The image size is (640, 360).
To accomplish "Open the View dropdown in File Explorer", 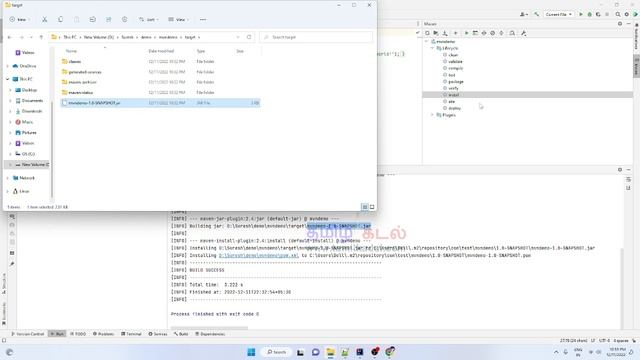I will 179,20.
